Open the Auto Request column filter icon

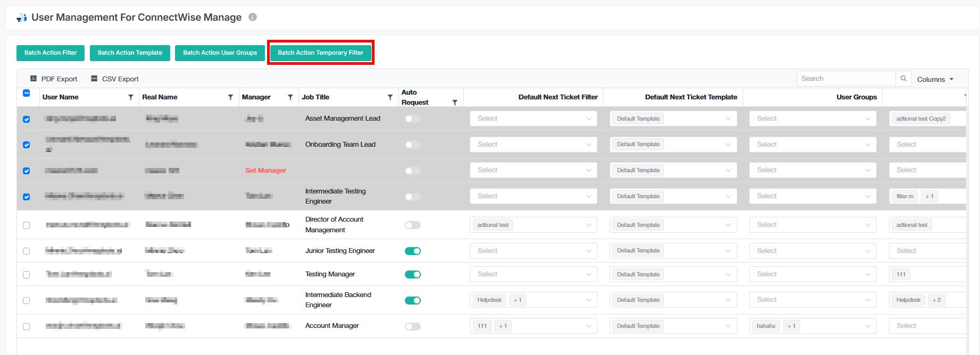455,102
